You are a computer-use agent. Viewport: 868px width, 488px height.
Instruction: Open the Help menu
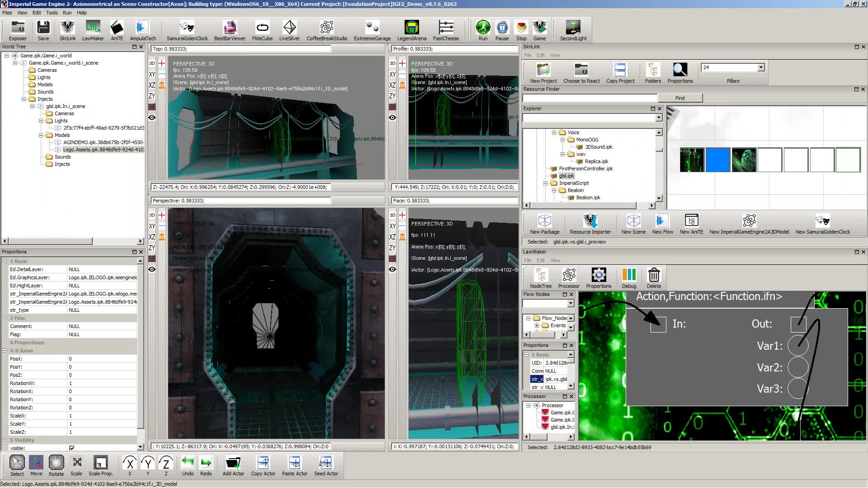coord(81,13)
